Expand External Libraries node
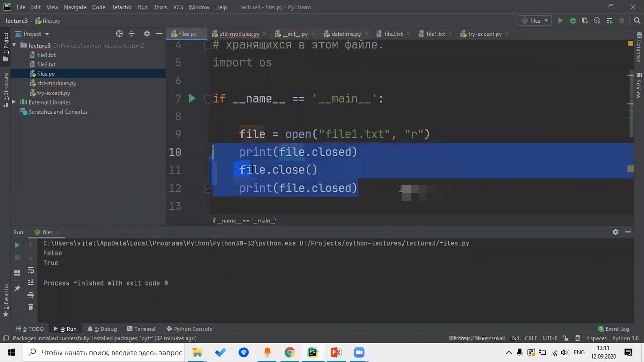This screenshot has height=362, width=644. (x=14, y=102)
